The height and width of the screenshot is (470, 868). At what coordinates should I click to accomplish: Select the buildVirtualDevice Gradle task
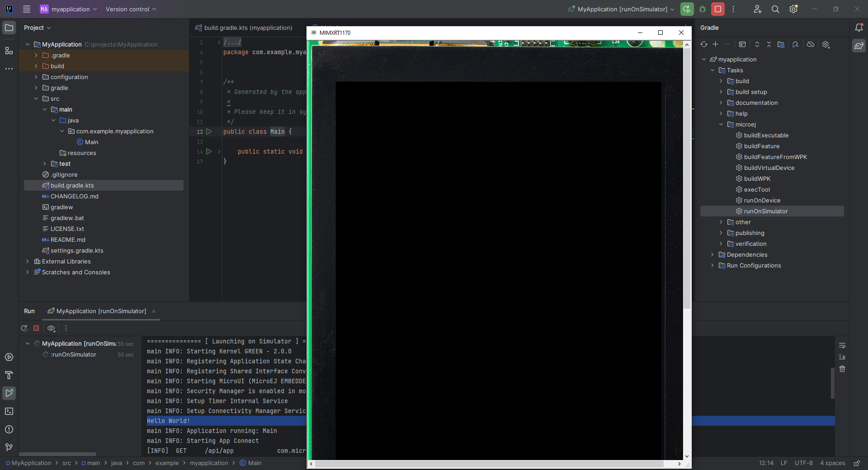[x=769, y=168]
